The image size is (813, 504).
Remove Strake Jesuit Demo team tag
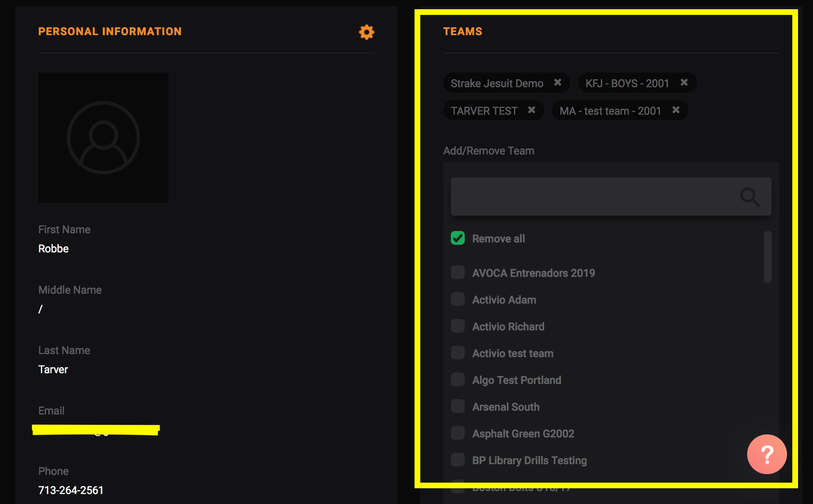click(557, 82)
